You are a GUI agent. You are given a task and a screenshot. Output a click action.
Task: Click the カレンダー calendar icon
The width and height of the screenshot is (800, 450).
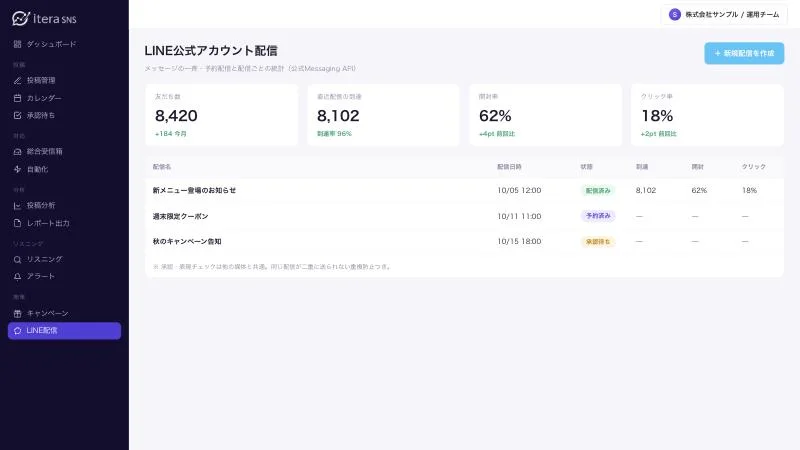tap(17, 98)
